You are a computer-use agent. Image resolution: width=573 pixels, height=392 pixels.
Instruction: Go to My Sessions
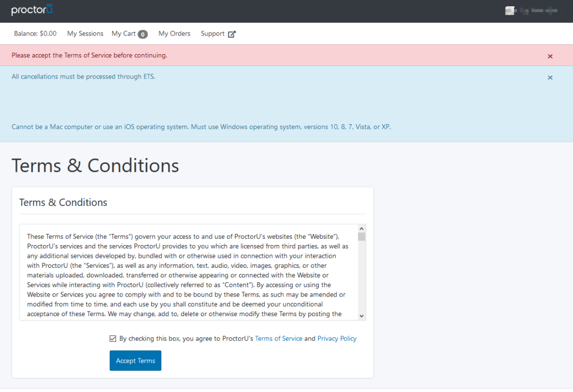pos(85,33)
